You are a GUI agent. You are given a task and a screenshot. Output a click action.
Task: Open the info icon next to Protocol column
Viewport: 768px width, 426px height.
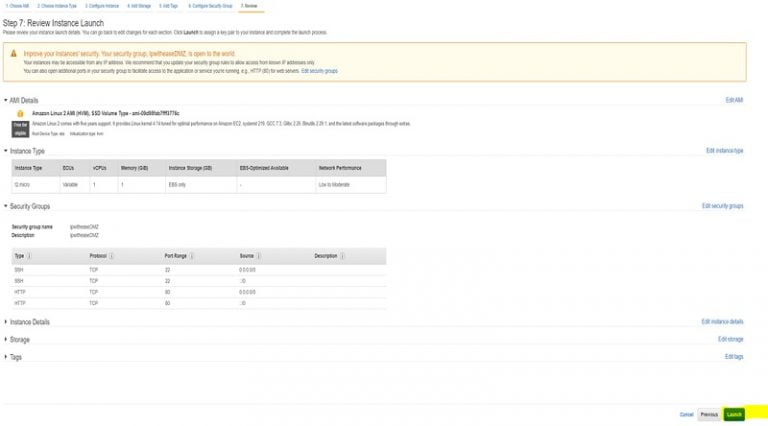[111, 256]
